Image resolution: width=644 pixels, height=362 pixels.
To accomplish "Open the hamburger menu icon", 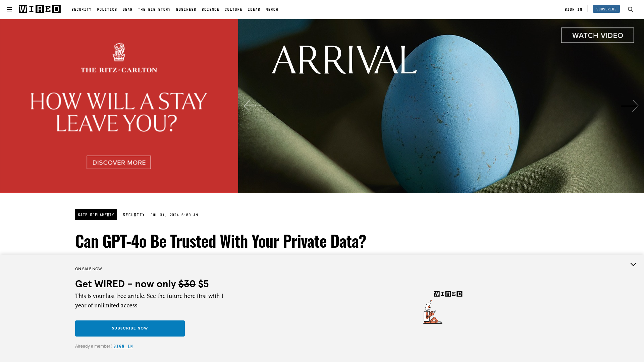I will tap(9, 9).
